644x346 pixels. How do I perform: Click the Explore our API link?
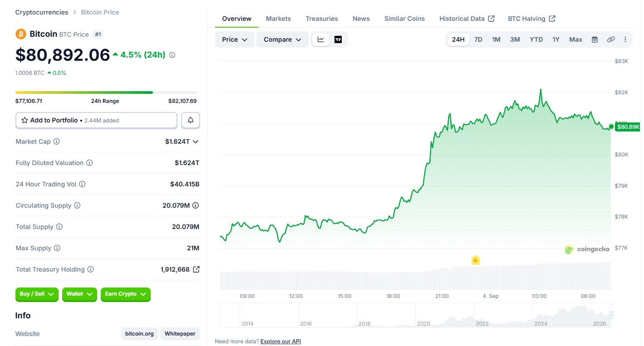[x=280, y=341]
